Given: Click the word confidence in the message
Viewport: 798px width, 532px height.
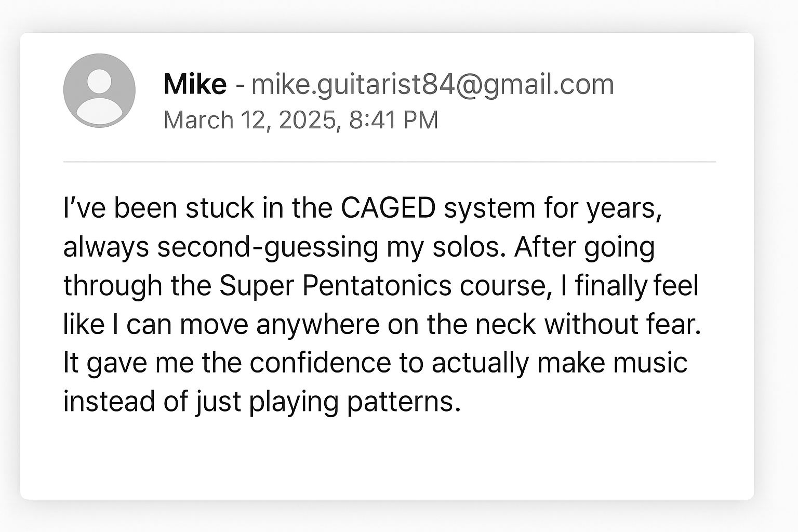Looking at the screenshot, I should [x=320, y=363].
